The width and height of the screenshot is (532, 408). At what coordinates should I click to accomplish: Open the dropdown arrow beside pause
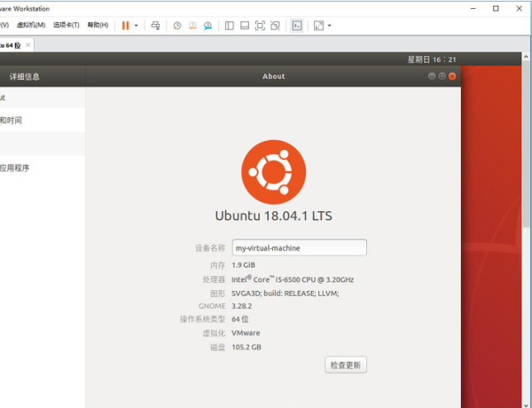pos(136,26)
